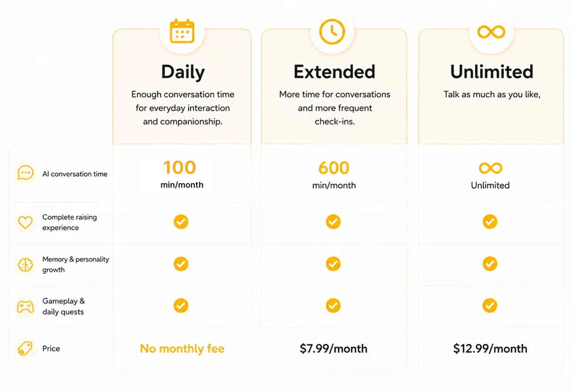Click the heart icon for raising experience

[25, 222]
